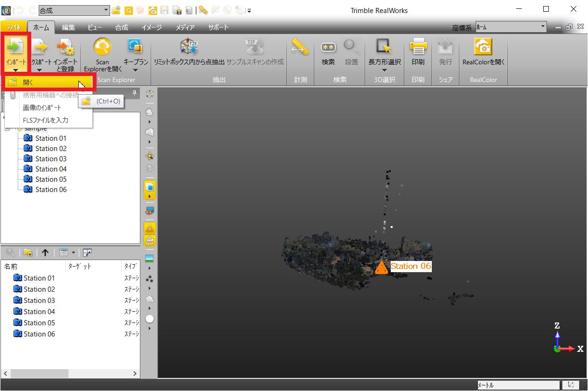
Task: Click the status bar button right of the メートル box
Action: click(x=571, y=385)
